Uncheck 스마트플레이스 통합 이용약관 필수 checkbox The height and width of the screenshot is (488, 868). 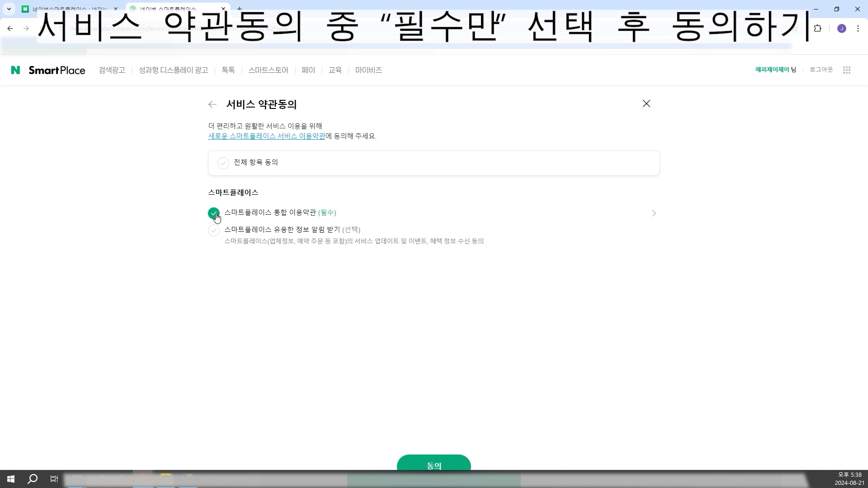(x=214, y=213)
